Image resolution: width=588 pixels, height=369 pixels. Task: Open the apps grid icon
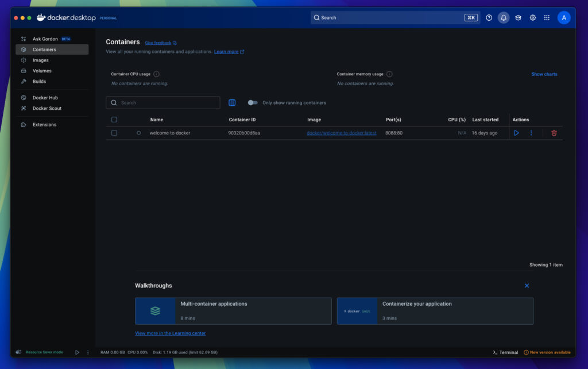[547, 18]
